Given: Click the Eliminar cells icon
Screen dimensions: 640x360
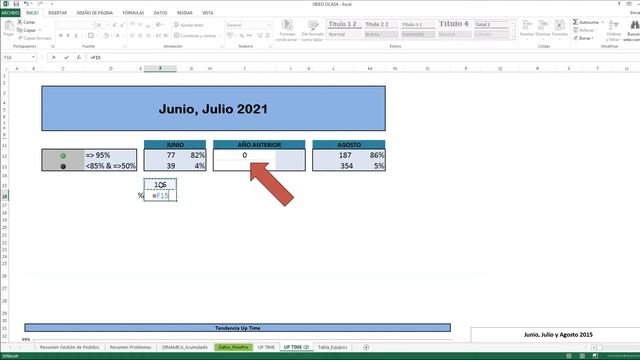Looking at the screenshot, I should (543, 25).
